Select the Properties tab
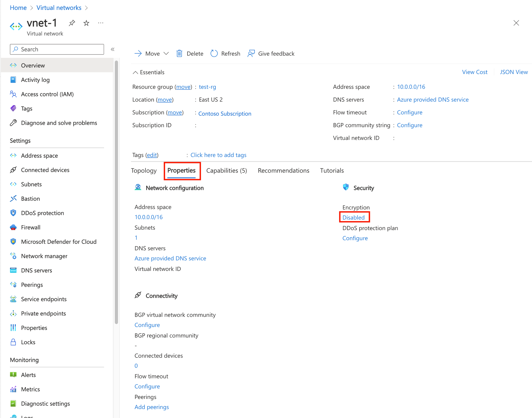Viewport: 532px width, 418px height. point(182,170)
